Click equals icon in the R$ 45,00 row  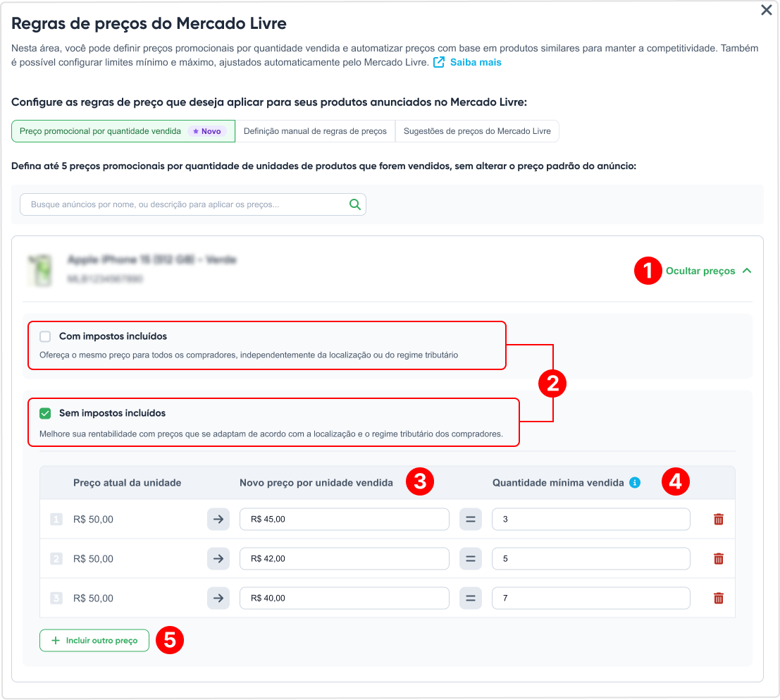click(x=470, y=520)
